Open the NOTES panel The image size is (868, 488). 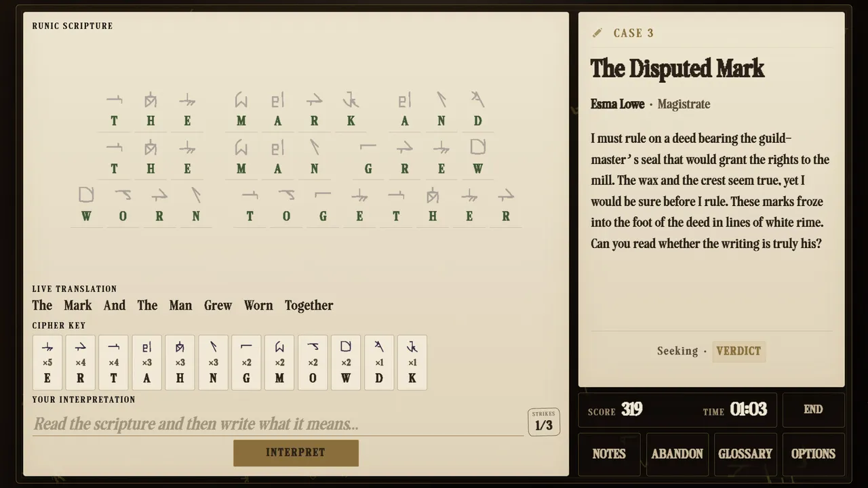tap(609, 454)
